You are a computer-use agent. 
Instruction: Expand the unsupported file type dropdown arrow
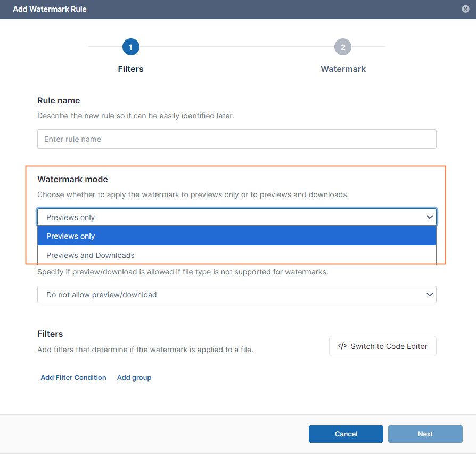tap(430, 295)
